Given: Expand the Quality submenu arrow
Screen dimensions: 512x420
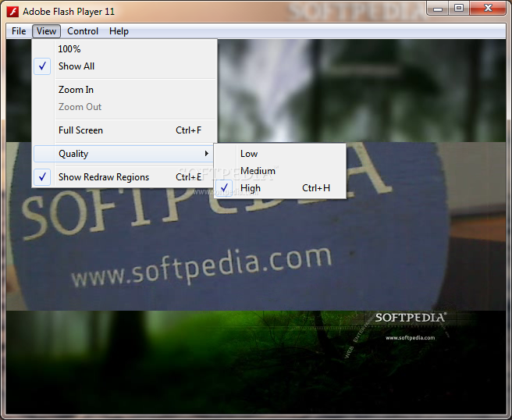Looking at the screenshot, I should tap(206, 154).
